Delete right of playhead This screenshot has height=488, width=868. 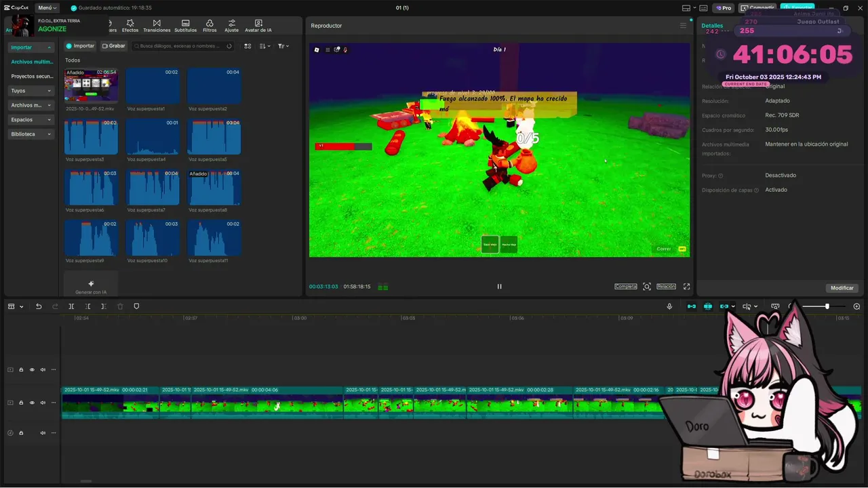[104, 306]
